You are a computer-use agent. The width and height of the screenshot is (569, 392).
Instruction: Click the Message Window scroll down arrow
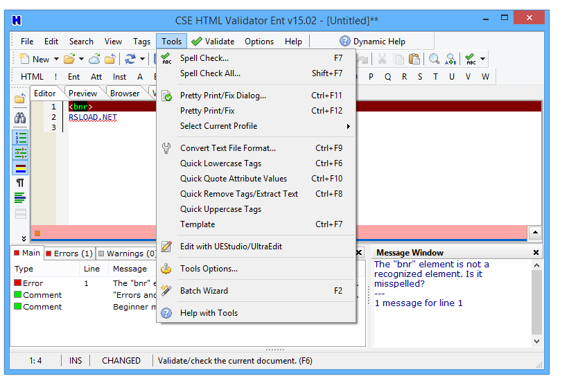pyautogui.click(x=536, y=341)
